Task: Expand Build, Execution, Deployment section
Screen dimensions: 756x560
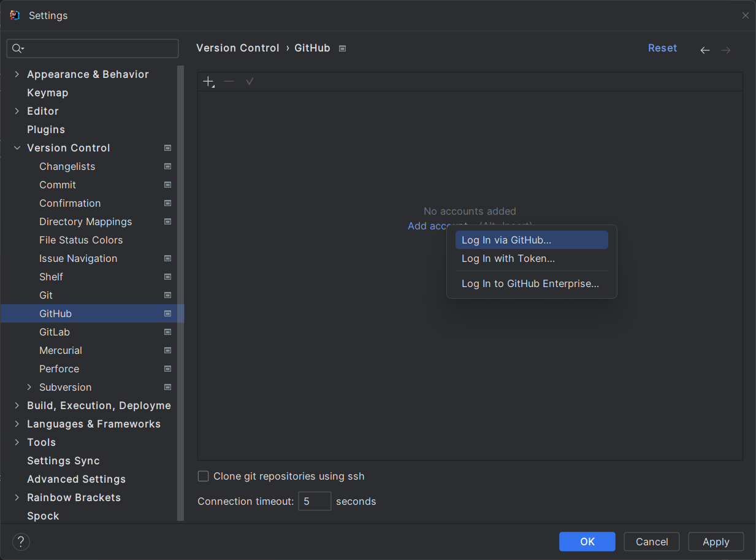Action: pyautogui.click(x=17, y=405)
